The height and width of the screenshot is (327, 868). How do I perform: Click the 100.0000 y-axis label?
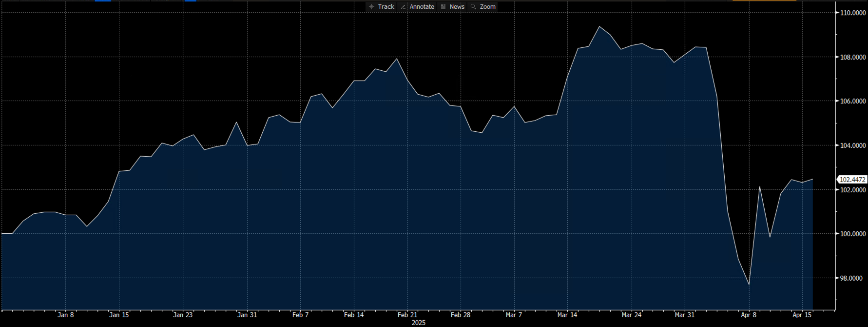(853, 234)
